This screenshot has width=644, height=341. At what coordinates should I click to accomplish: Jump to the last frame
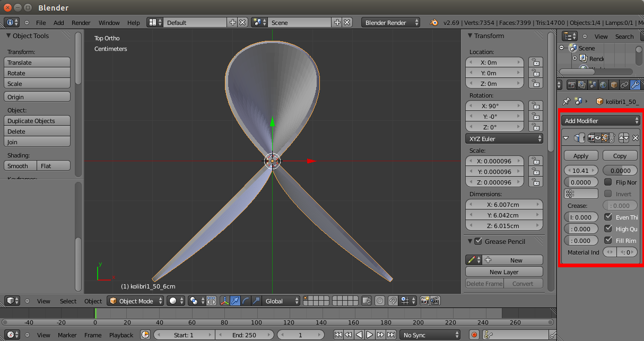pyautogui.click(x=391, y=335)
